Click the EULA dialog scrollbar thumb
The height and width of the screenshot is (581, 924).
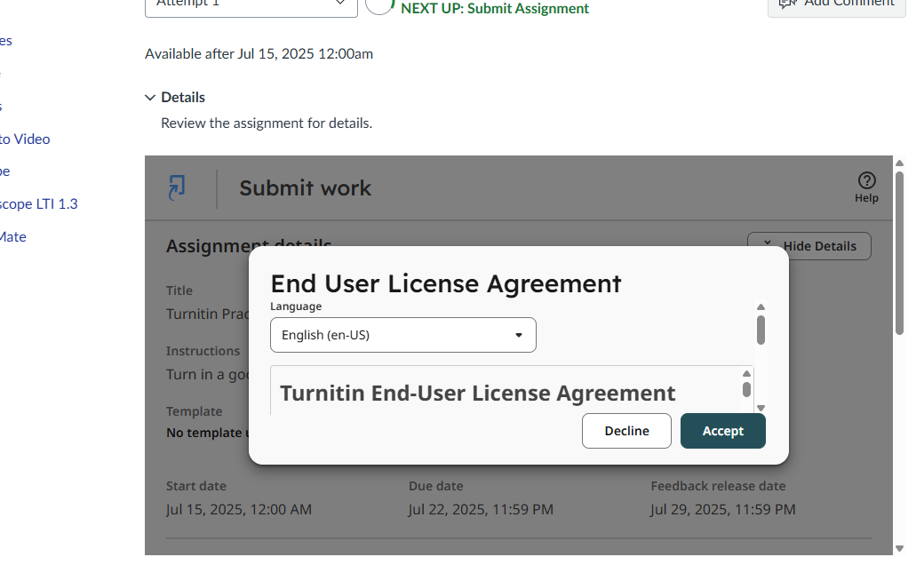[x=761, y=330]
